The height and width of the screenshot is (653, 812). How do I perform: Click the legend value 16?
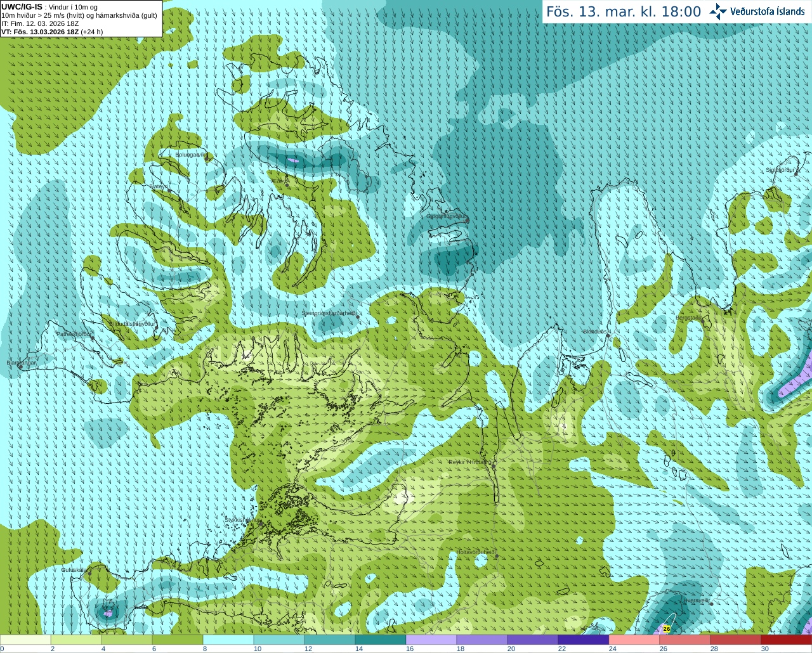pyautogui.click(x=409, y=649)
